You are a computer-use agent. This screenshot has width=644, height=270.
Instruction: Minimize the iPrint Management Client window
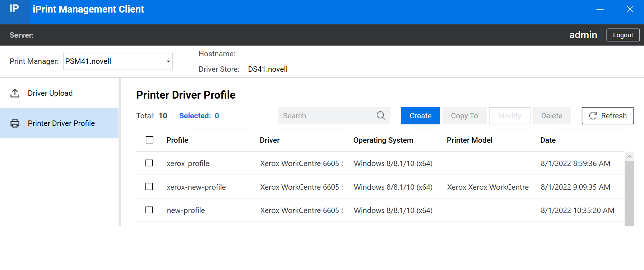coord(600,9)
